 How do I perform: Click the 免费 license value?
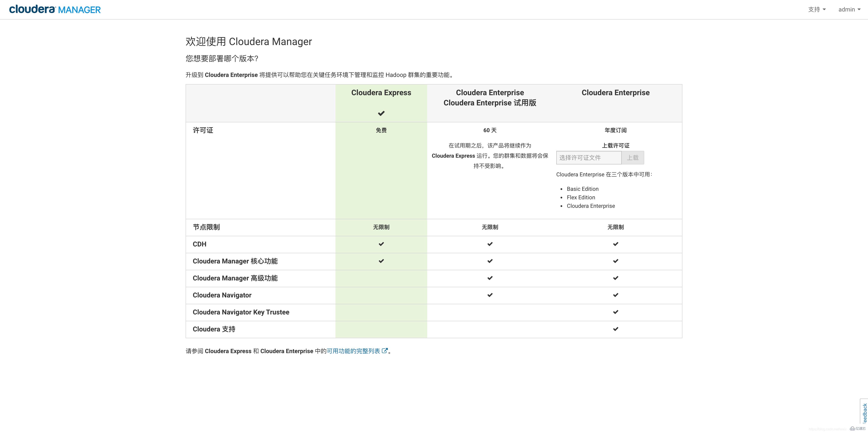pos(381,130)
